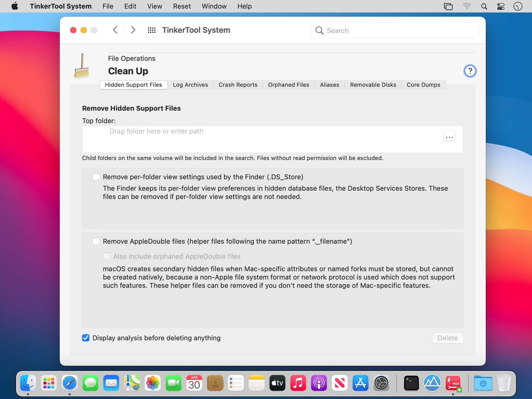Switch to the Removable Disks tab
532x399 pixels.
click(x=373, y=85)
